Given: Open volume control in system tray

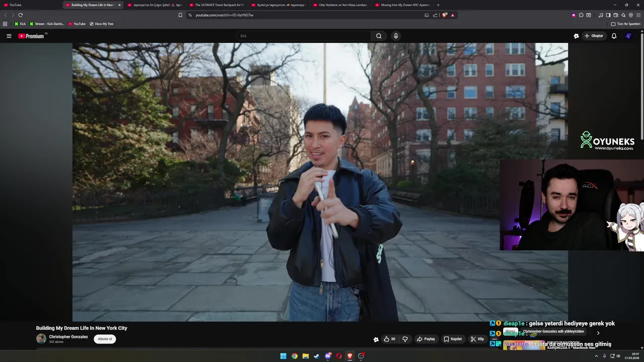Looking at the screenshot, I should 618,356.
